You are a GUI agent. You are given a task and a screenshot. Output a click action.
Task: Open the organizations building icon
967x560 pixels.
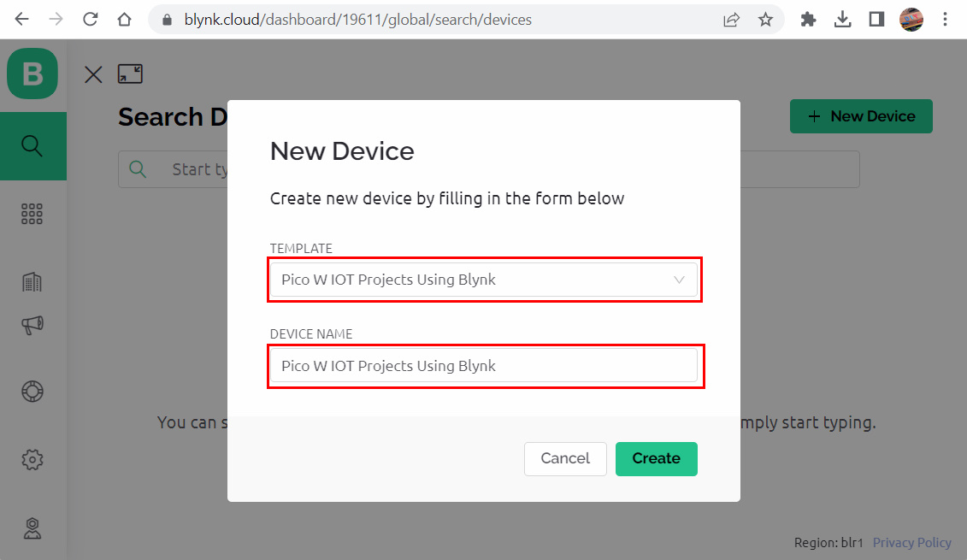click(32, 282)
